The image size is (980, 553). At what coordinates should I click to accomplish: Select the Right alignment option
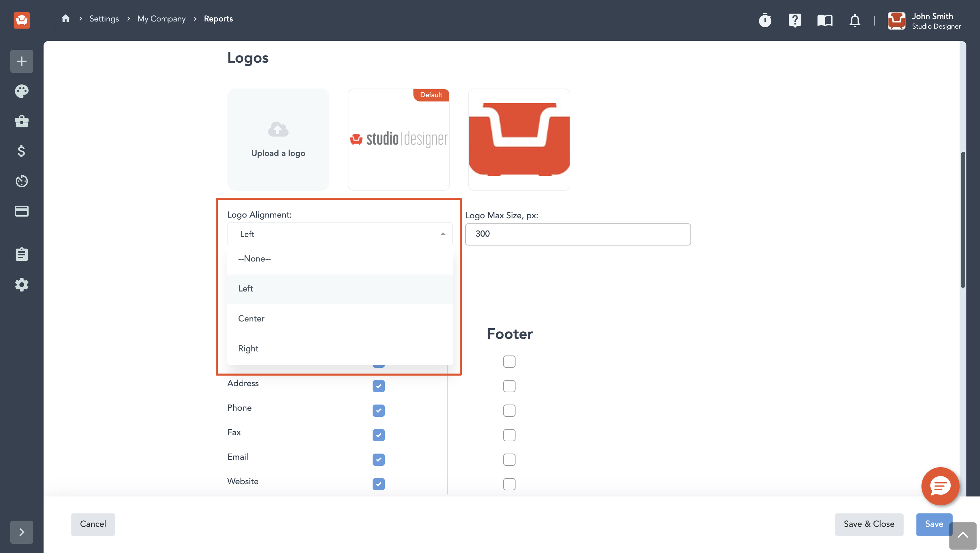340,349
